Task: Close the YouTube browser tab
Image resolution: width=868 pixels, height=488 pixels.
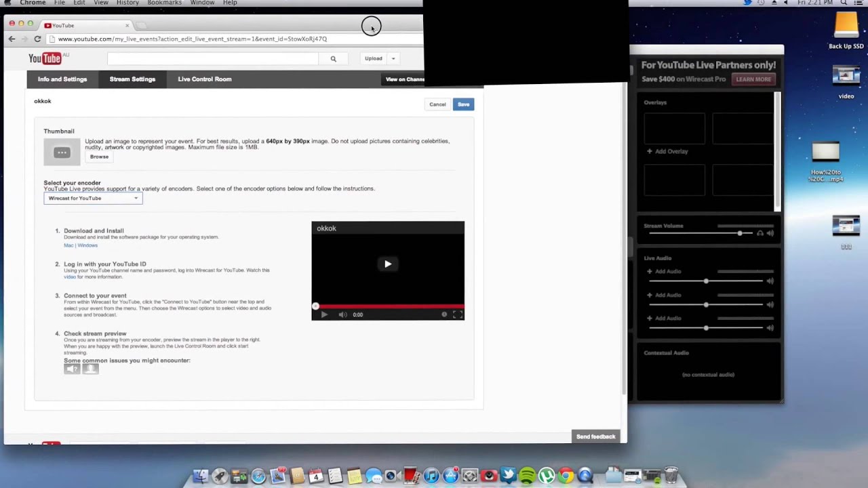Action: point(127,26)
